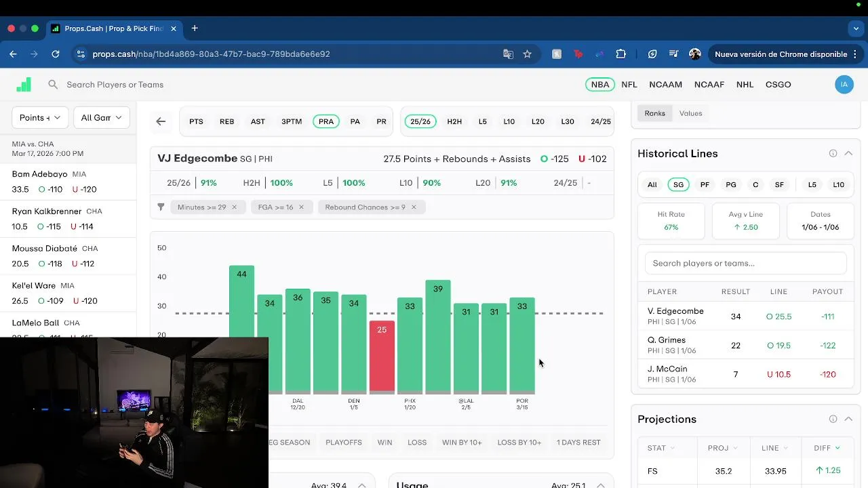The image size is (868, 488).
Task: Bookmark page with star icon
Action: point(527,54)
